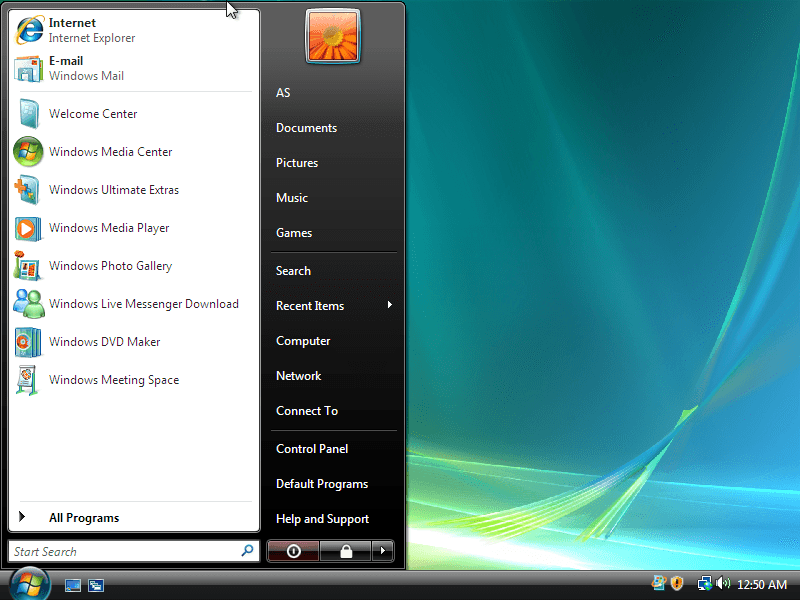The image size is (800, 600).
Task: Click the user account picture thumbnail
Action: click(333, 37)
